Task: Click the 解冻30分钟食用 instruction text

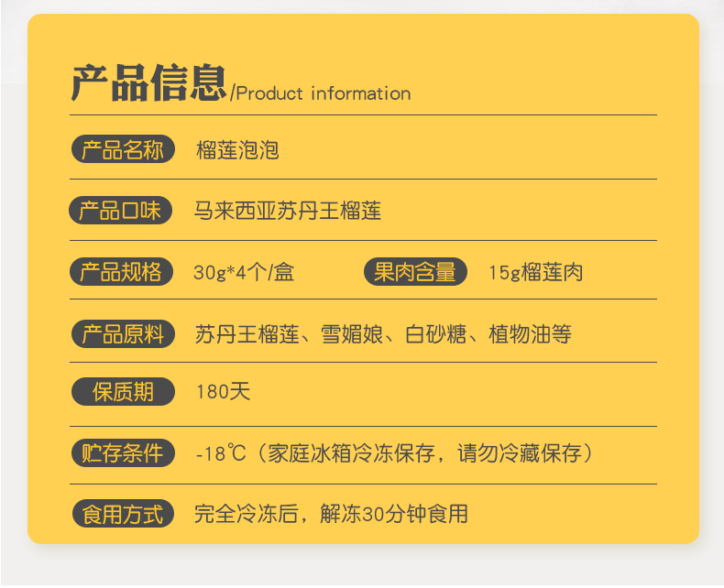Action: click(x=394, y=514)
